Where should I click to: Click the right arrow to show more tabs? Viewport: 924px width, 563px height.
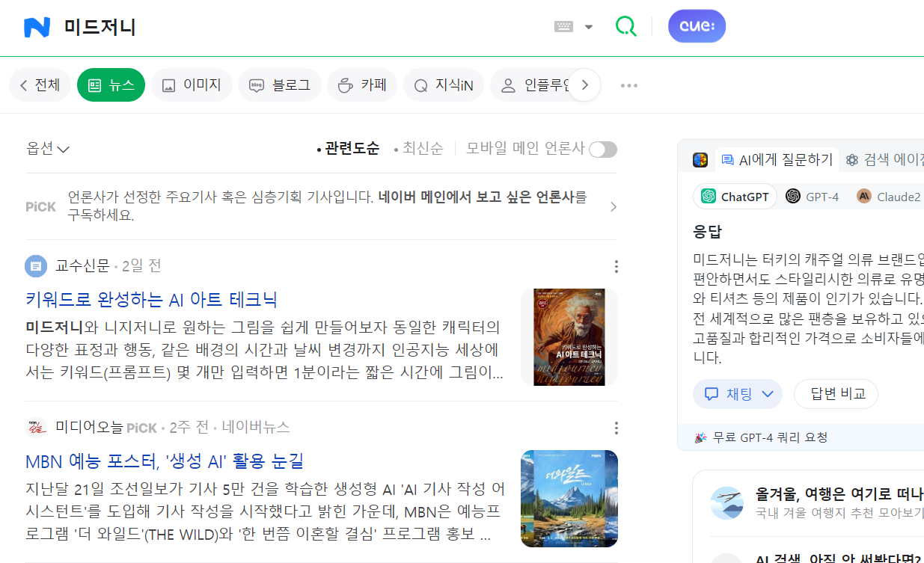click(585, 85)
